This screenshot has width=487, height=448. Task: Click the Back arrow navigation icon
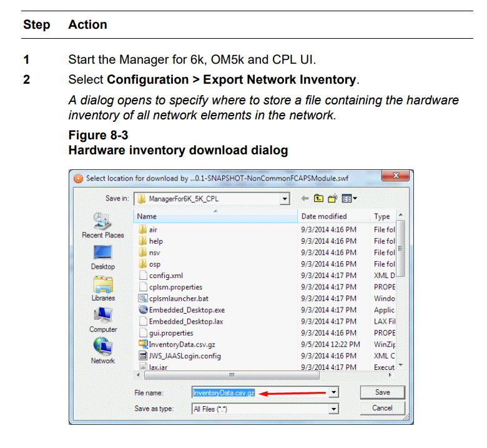coord(305,199)
